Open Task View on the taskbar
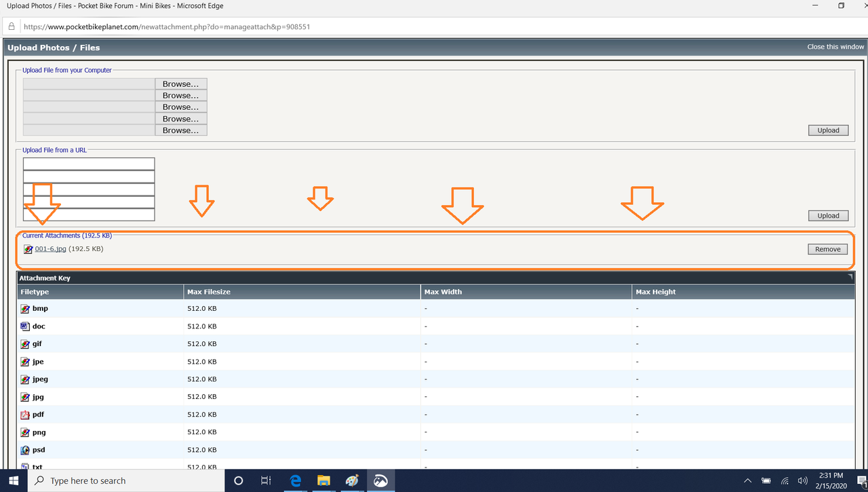Image resolution: width=868 pixels, height=492 pixels. coord(266,480)
